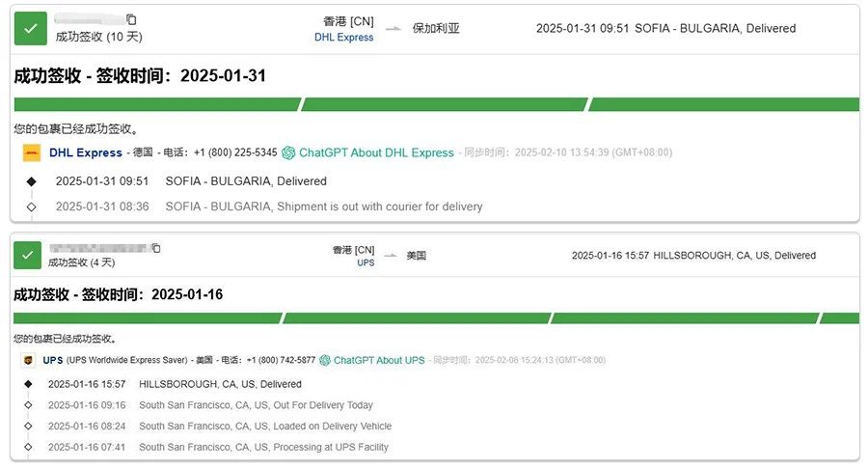Click the ChatGPT icon beside UPS

326,360
